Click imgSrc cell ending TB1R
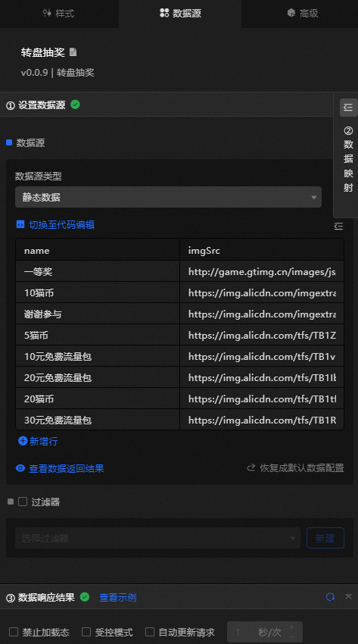This screenshot has height=644, width=358. (x=262, y=420)
